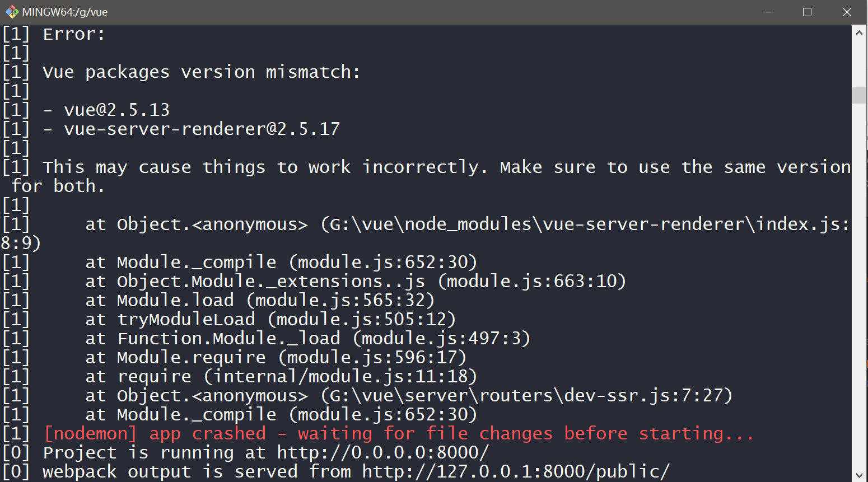Click the Git Bash icon in title bar
868x482 pixels.
(x=12, y=12)
